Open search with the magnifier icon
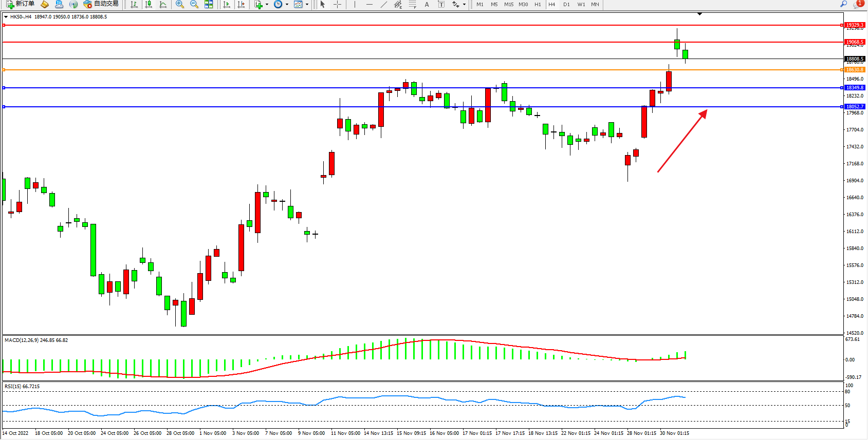Viewport: 868px width, 440px height. [843, 4]
